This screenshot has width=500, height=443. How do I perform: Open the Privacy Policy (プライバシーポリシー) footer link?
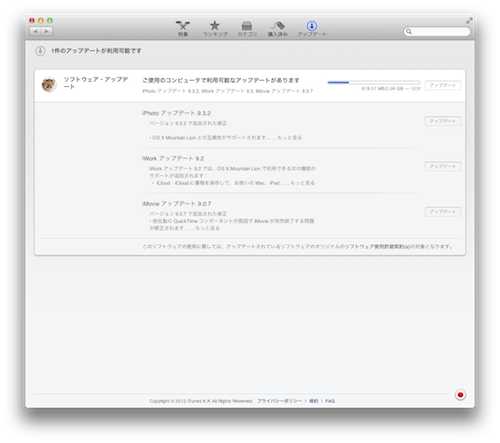[279, 401]
